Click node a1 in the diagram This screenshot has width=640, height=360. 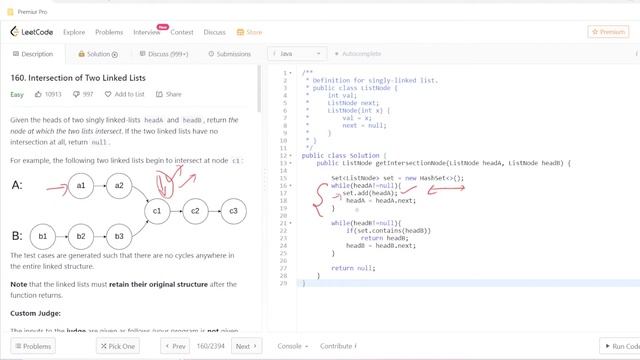81,186
